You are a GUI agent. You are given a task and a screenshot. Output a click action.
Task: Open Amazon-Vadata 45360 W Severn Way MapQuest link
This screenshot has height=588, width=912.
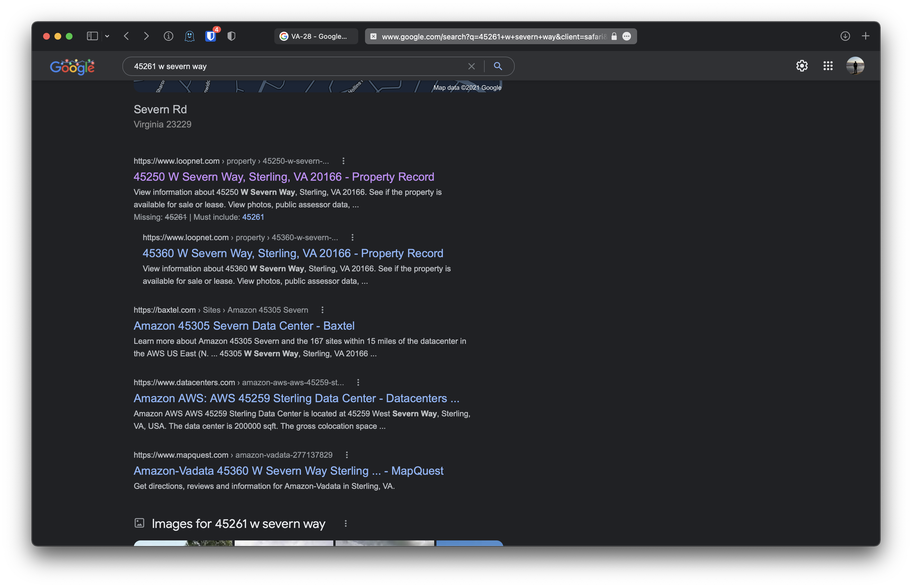(x=289, y=471)
